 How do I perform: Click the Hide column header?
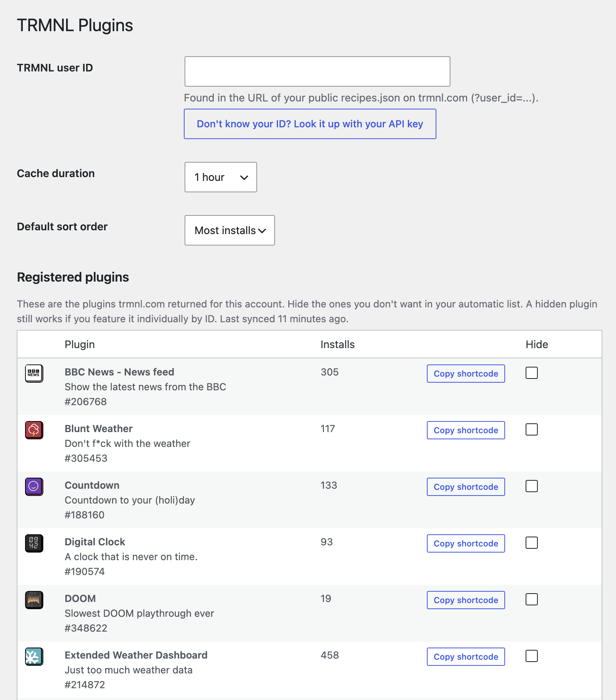tap(537, 344)
